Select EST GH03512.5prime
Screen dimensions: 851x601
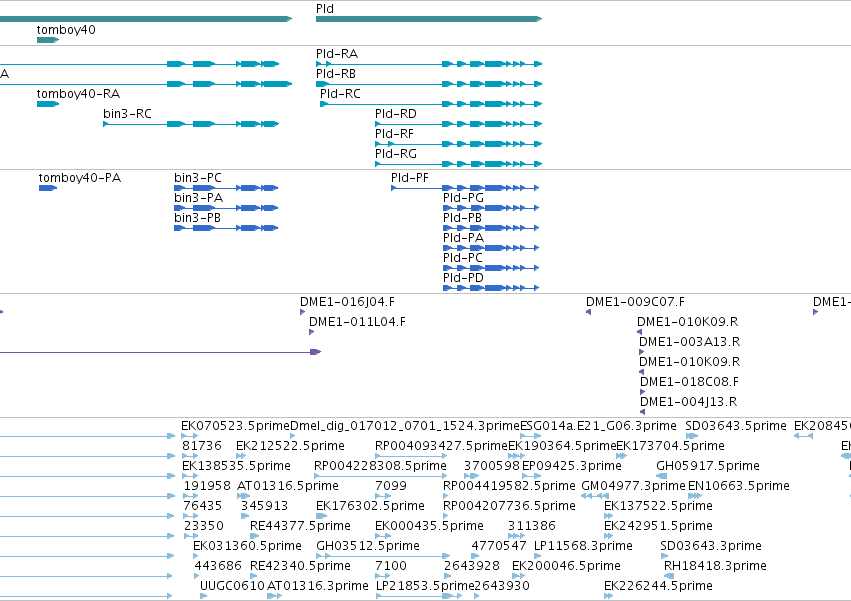(383, 556)
